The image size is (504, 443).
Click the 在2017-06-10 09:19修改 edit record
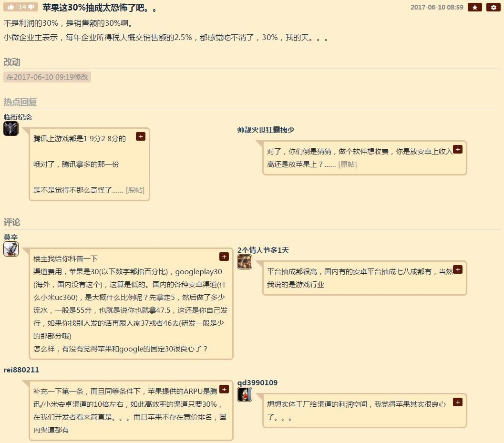point(47,77)
